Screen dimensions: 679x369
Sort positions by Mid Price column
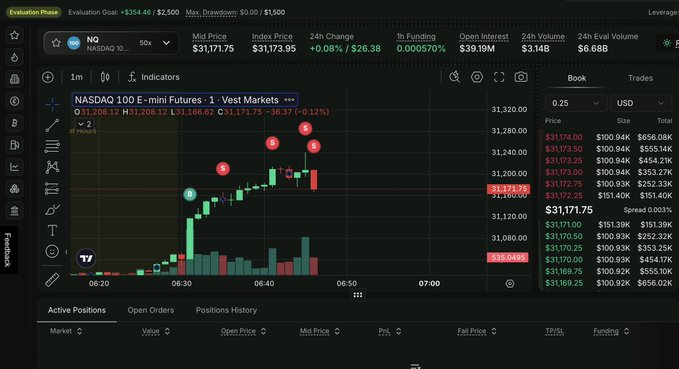coord(320,331)
